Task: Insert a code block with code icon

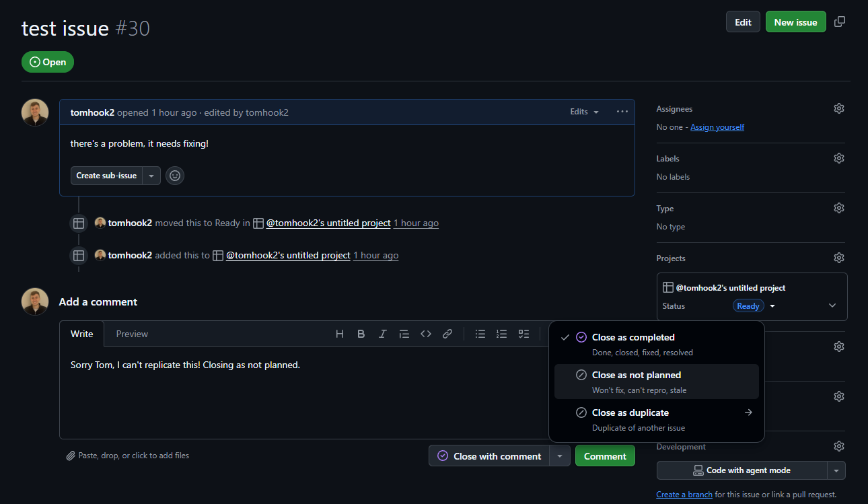Action: [x=426, y=334]
